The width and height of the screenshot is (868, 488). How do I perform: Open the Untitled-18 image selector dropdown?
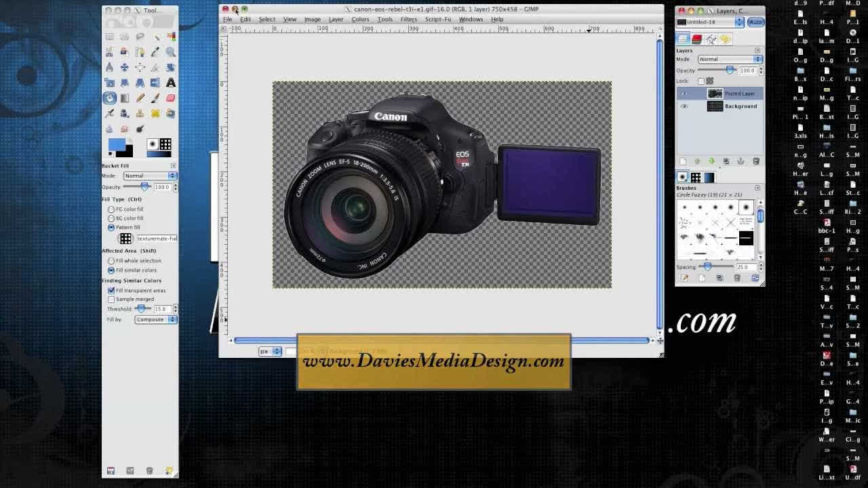[x=710, y=22]
